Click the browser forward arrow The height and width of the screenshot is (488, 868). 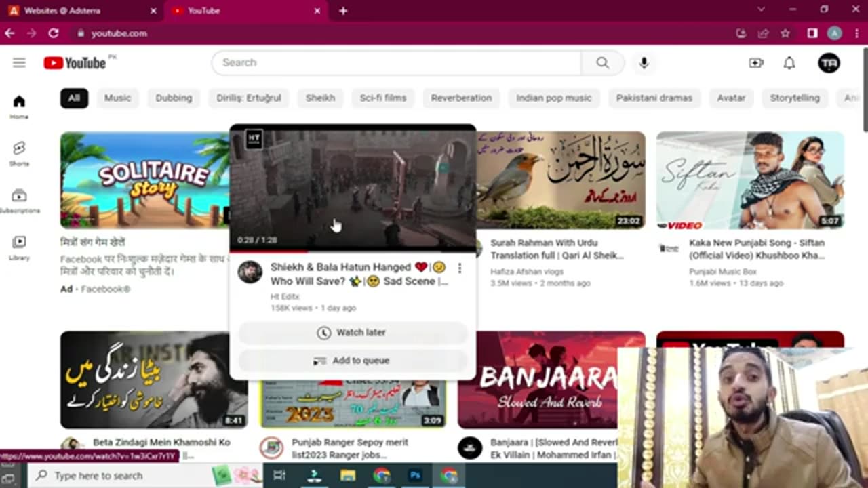click(31, 33)
